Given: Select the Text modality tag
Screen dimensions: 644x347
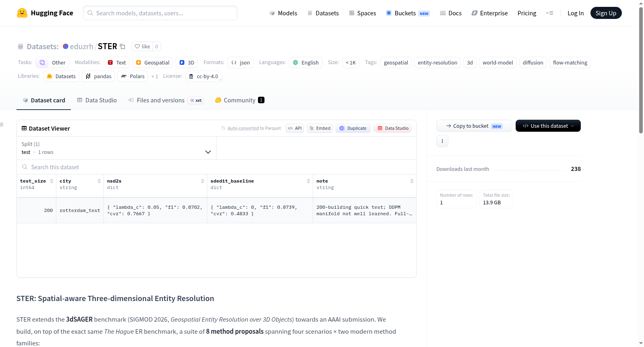Looking at the screenshot, I should (x=117, y=62).
